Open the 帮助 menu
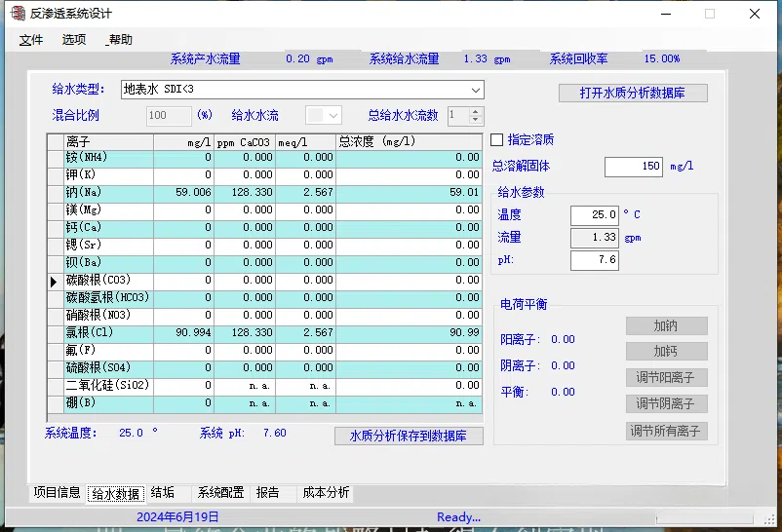This screenshot has width=782, height=532. (119, 40)
